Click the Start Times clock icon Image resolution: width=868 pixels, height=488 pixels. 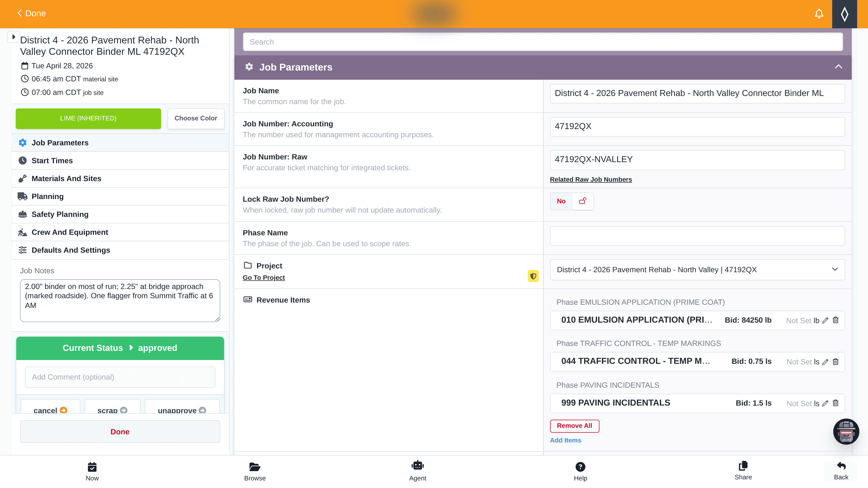pos(23,161)
